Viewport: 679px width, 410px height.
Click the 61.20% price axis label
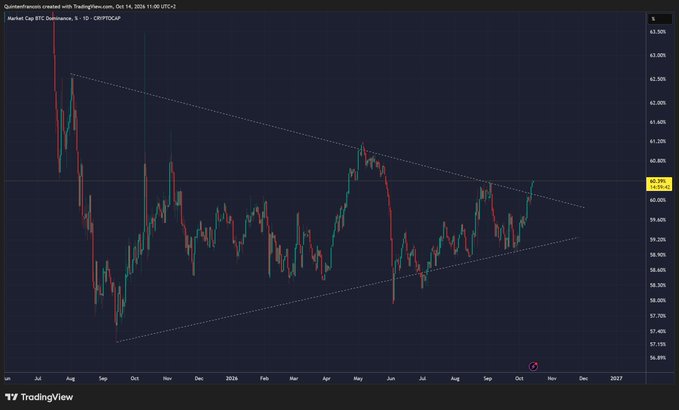657,141
